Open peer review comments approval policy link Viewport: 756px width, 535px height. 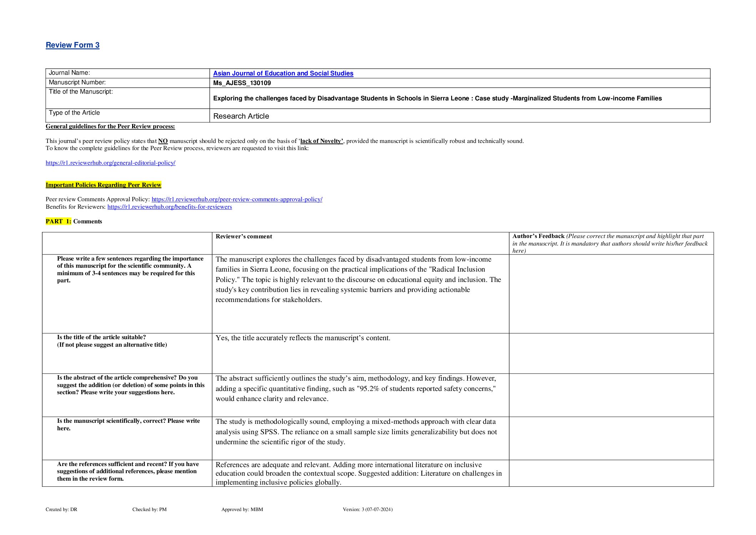point(237,199)
